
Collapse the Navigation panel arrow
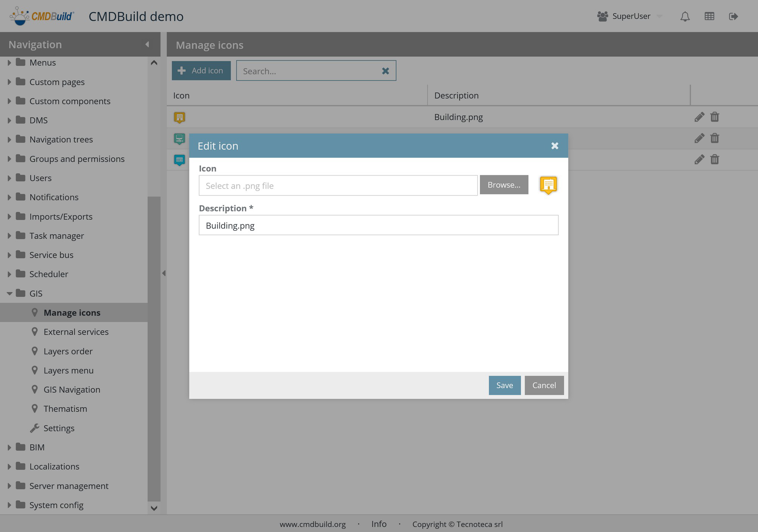click(147, 45)
